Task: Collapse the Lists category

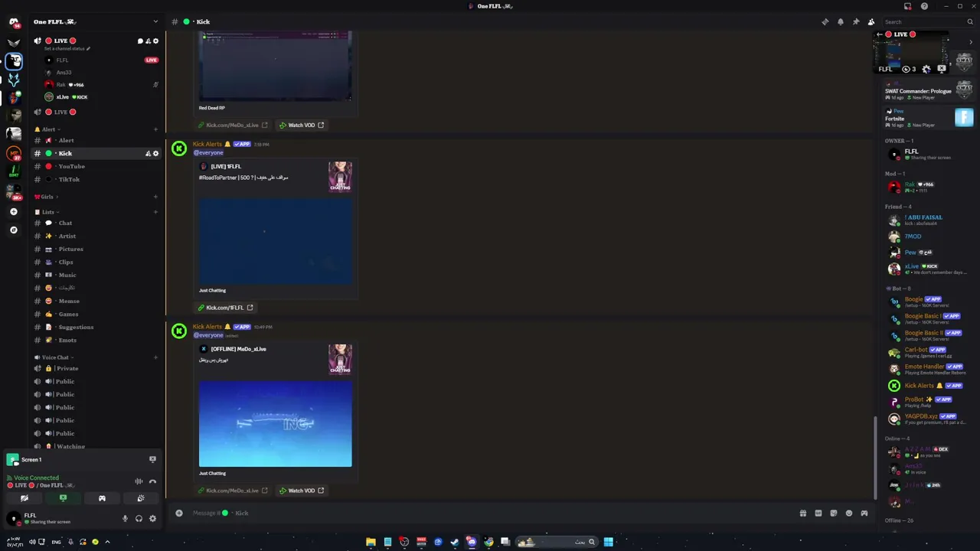Action: pos(47,212)
